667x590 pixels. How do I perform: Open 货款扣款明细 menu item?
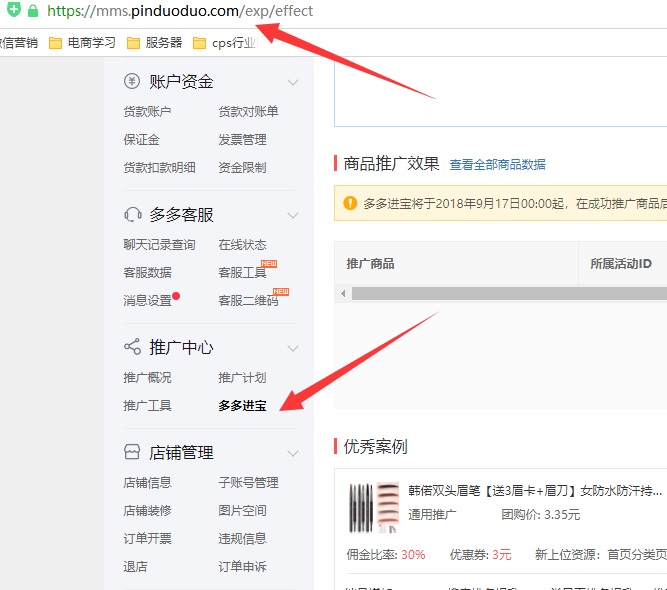click(x=160, y=168)
